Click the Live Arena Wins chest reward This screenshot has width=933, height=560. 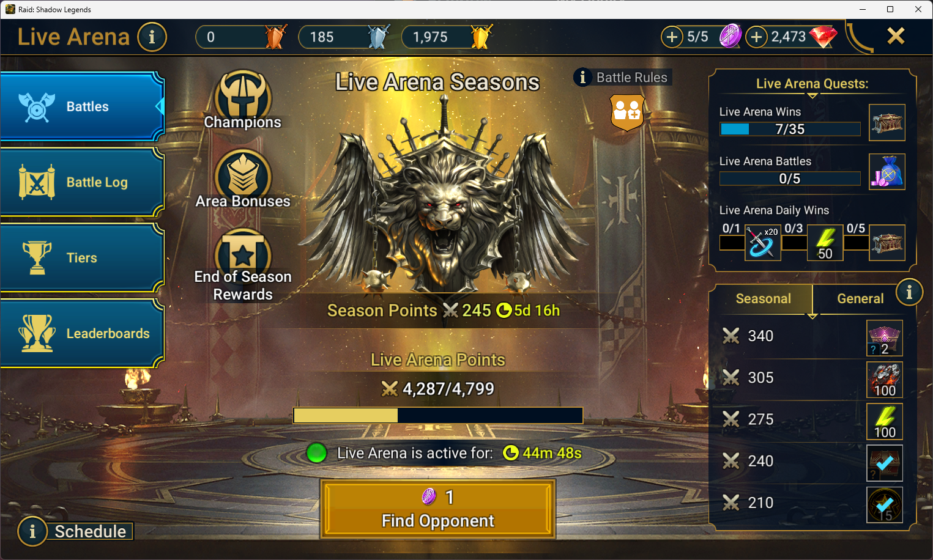[x=887, y=122]
